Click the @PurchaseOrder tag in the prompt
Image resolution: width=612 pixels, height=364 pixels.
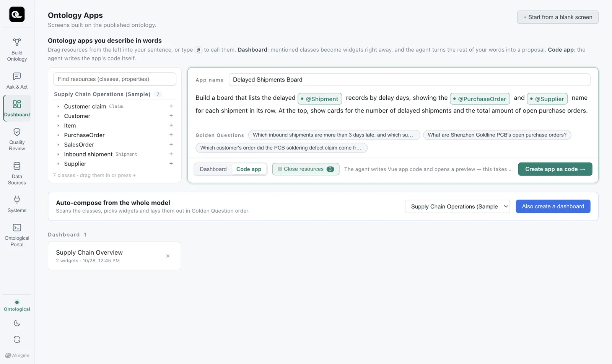coord(480,99)
